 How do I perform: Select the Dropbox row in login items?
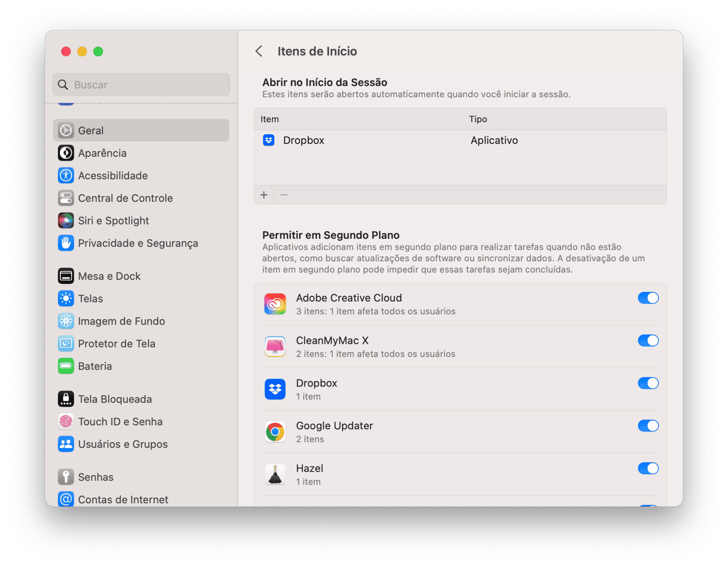click(460, 140)
